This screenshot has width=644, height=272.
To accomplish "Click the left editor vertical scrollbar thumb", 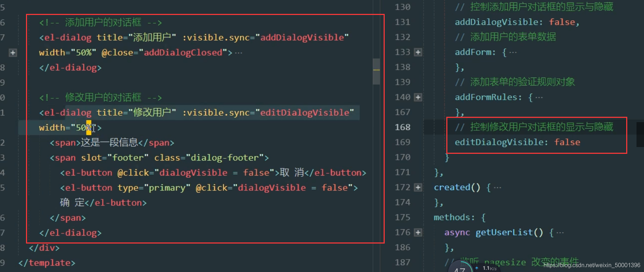I will [376, 71].
